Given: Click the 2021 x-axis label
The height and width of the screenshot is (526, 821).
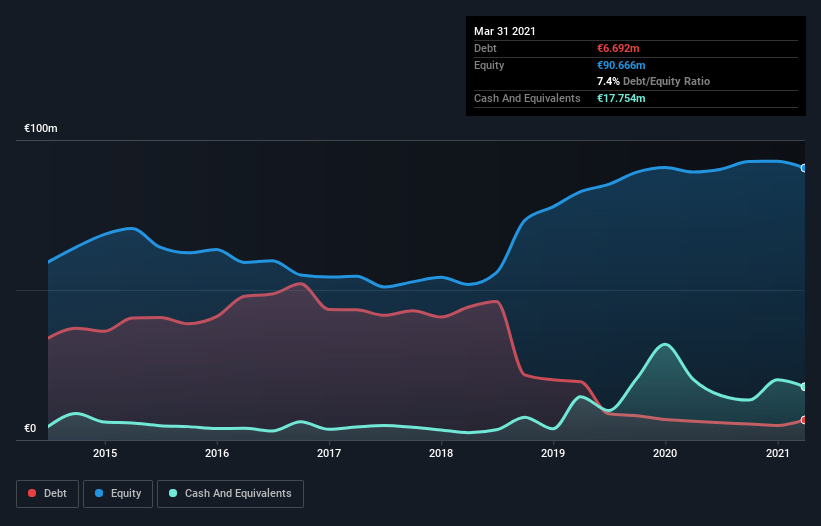Looking at the screenshot, I should 778,453.
